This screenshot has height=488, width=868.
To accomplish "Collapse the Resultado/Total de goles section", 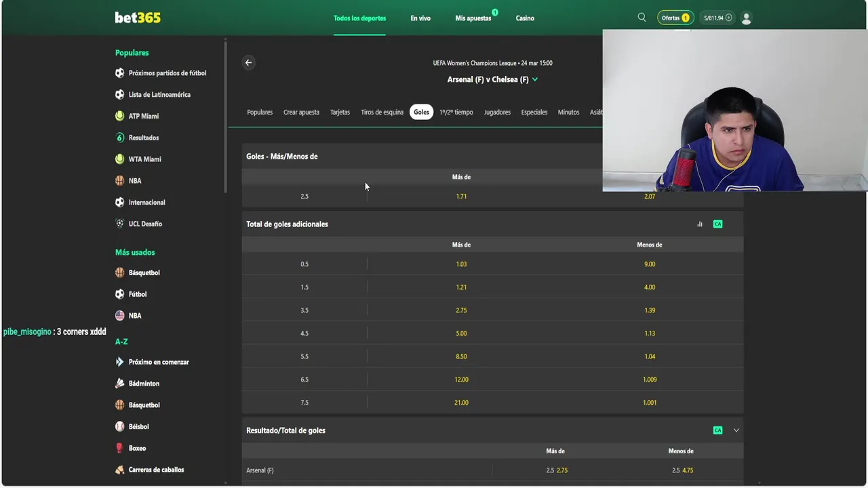I will coord(736,430).
